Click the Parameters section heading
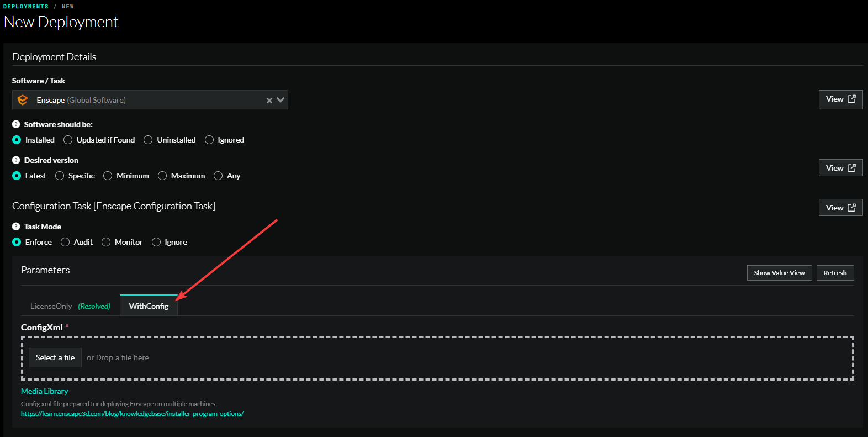This screenshot has width=868, height=437. tap(45, 270)
